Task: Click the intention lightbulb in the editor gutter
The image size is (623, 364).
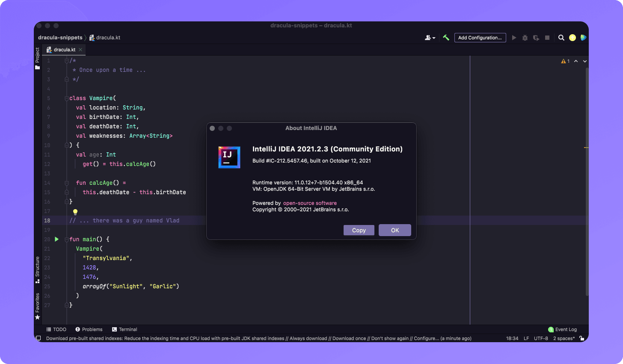Action: click(75, 212)
